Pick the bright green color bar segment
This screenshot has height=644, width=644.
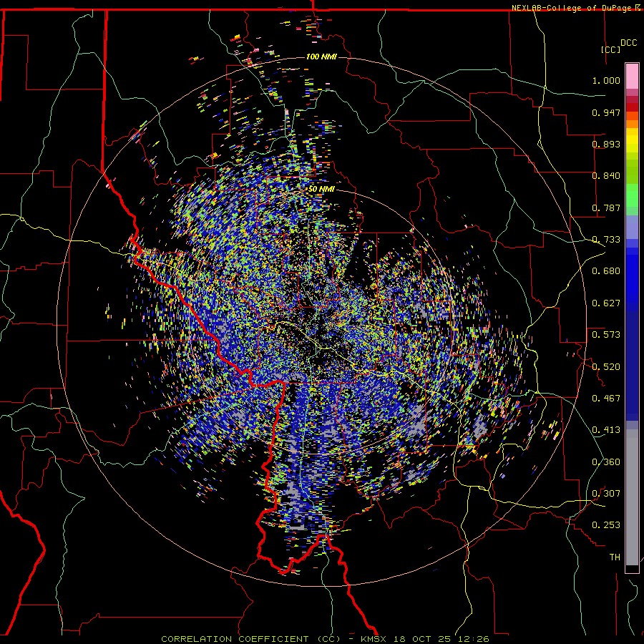(x=632, y=195)
